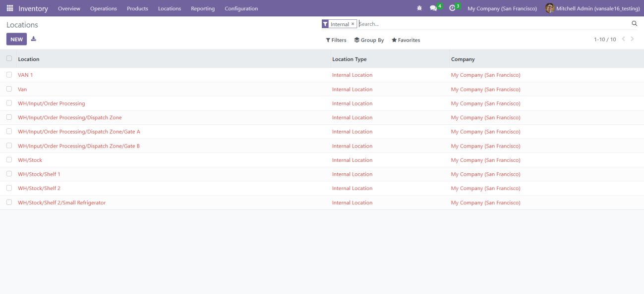This screenshot has height=294, width=644.
Task: Open the apps grid menu icon
Action: [x=10, y=8]
